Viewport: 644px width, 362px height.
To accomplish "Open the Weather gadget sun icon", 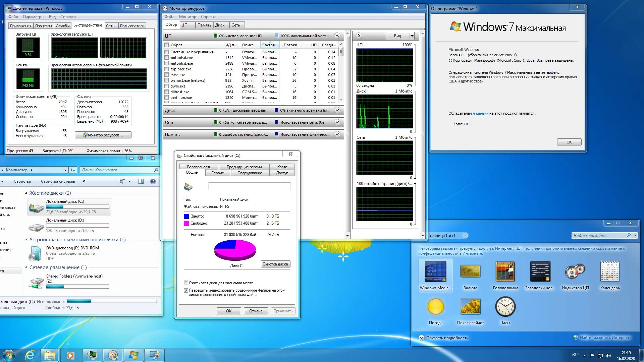I will point(435,307).
